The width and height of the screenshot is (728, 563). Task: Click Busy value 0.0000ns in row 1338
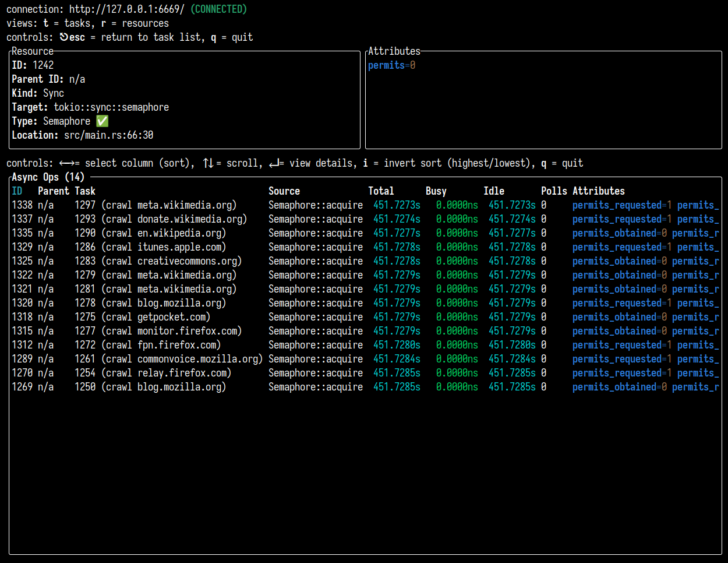(457, 205)
